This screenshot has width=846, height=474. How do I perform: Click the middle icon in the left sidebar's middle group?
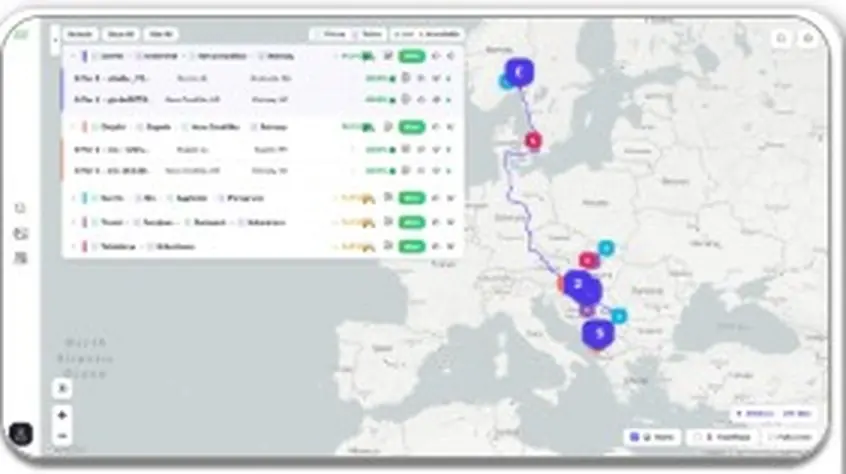(x=21, y=233)
